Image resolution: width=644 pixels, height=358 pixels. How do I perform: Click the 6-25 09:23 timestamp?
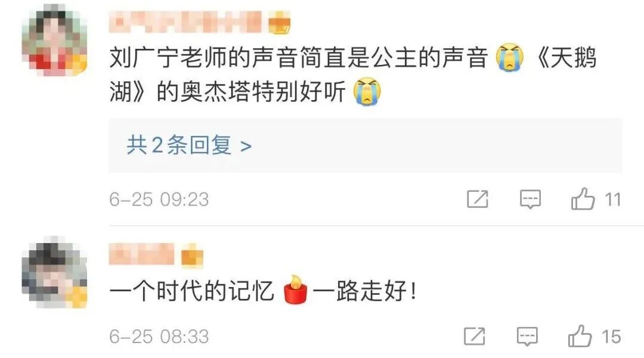coord(159,200)
